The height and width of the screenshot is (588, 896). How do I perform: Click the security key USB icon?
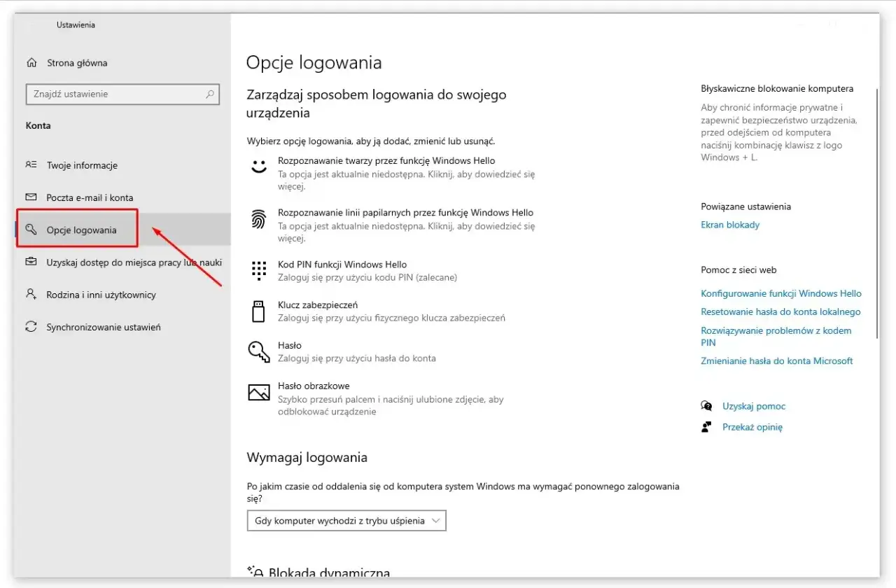click(x=259, y=311)
